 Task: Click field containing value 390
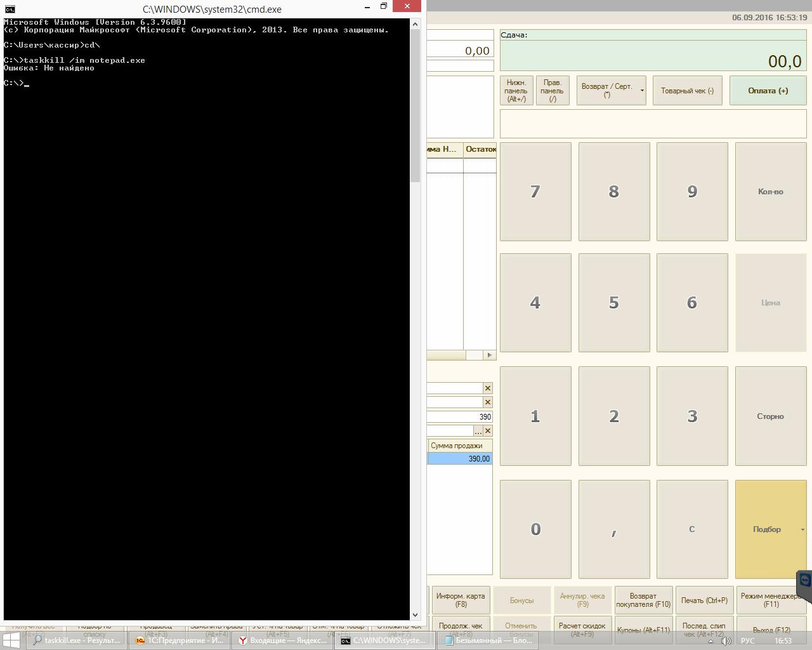(x=460, y=416)
